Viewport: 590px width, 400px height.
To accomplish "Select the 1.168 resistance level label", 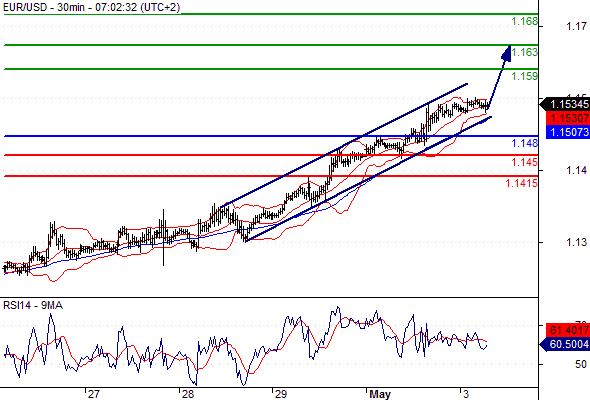I will 525,21.
